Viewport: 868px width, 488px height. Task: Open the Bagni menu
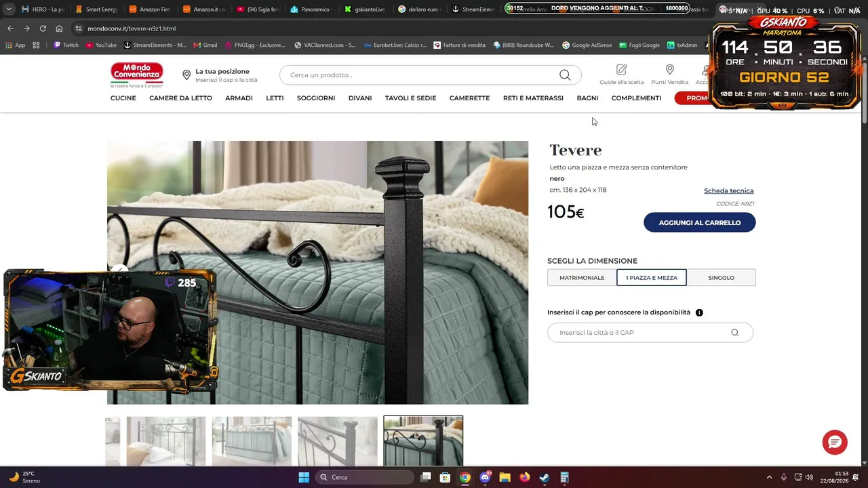pos(587,98)
